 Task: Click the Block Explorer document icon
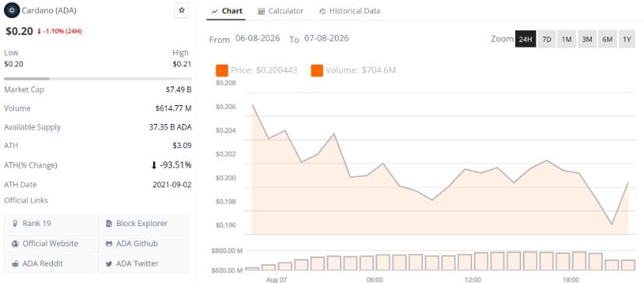109,224
